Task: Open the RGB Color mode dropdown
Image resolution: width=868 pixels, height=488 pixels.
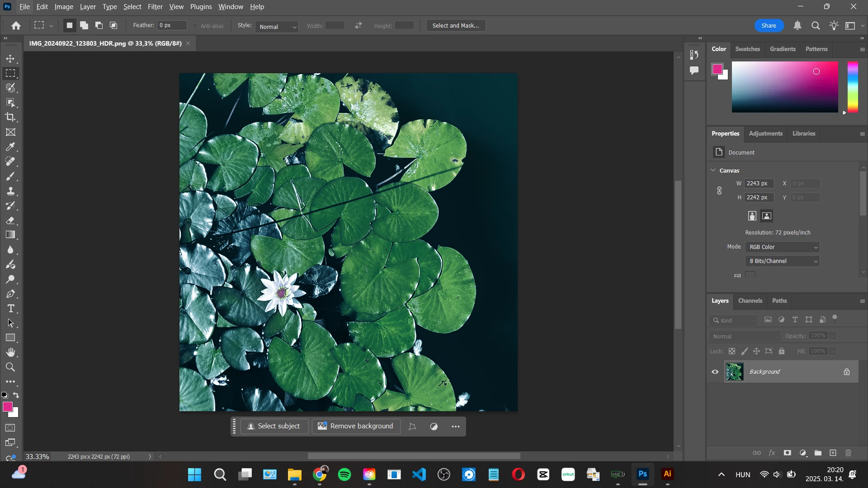Action: (783, 247)
